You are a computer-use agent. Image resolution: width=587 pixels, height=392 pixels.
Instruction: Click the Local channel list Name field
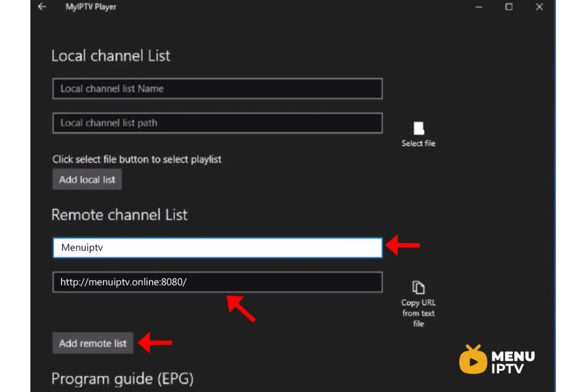(x=217, y=88)
